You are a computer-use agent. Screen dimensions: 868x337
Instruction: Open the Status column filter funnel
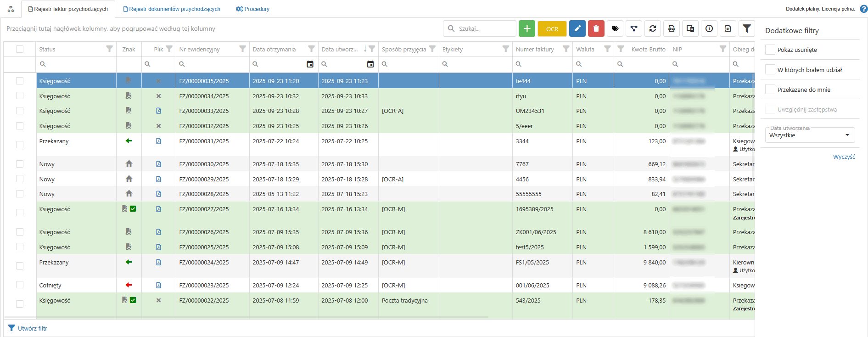(x=109, y=49)
